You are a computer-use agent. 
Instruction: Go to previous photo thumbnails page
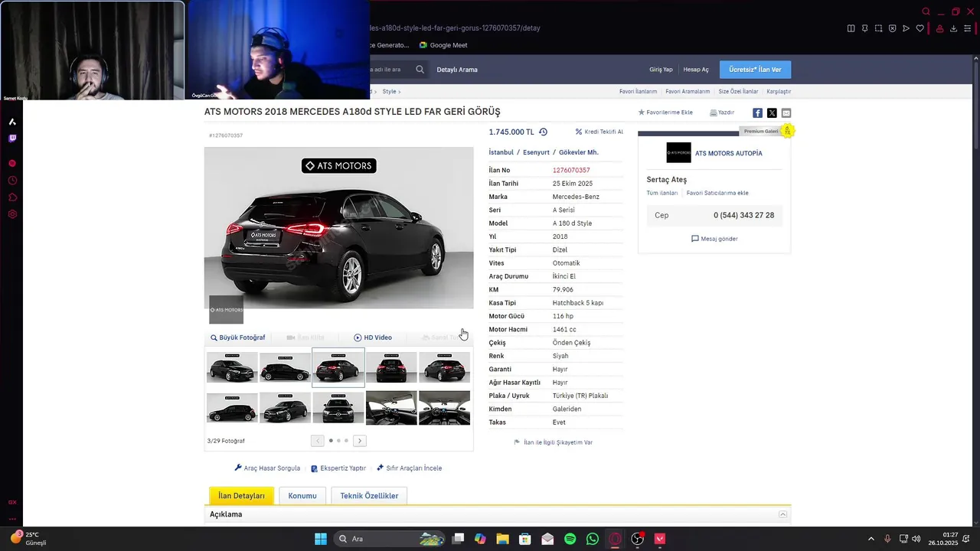[318, 441]
